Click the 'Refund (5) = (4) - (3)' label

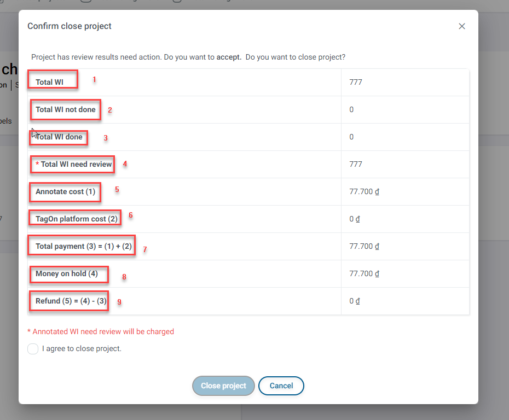point(71,301)
